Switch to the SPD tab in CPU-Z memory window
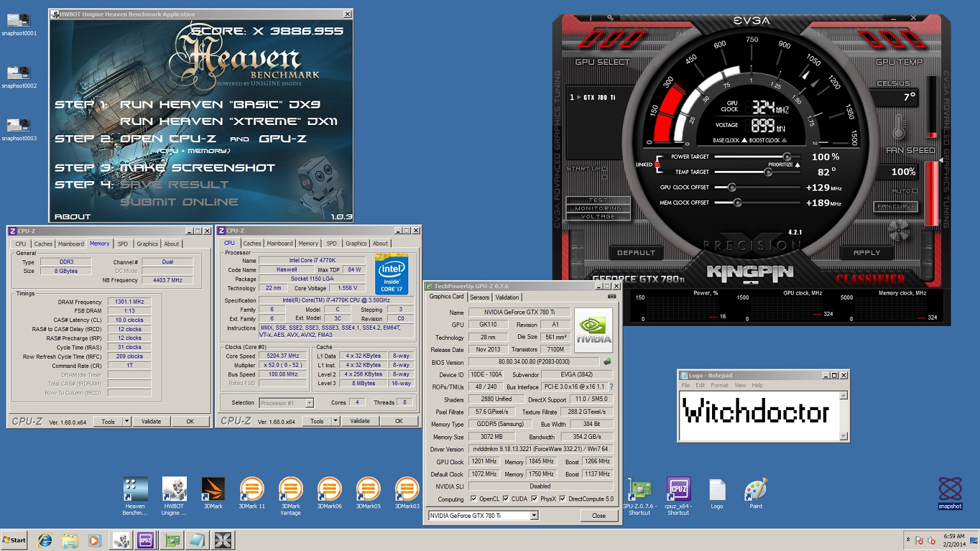 pos(122,244)
